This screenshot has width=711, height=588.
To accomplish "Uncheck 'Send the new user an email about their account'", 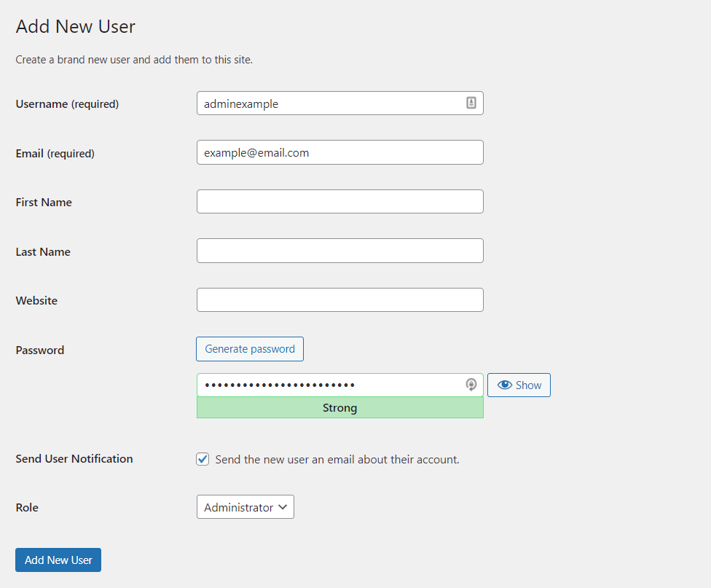I will [203, 459].
